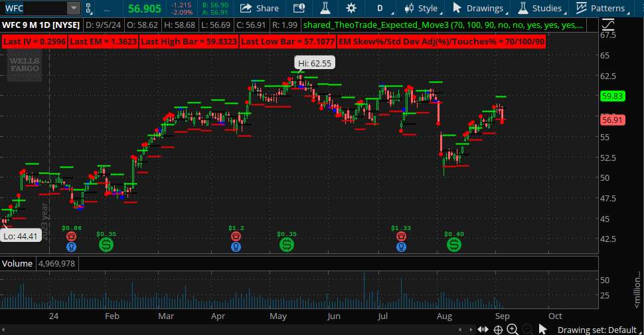
Task: Click the February $0.35 dividend icon
Action: tap(106, 245)
